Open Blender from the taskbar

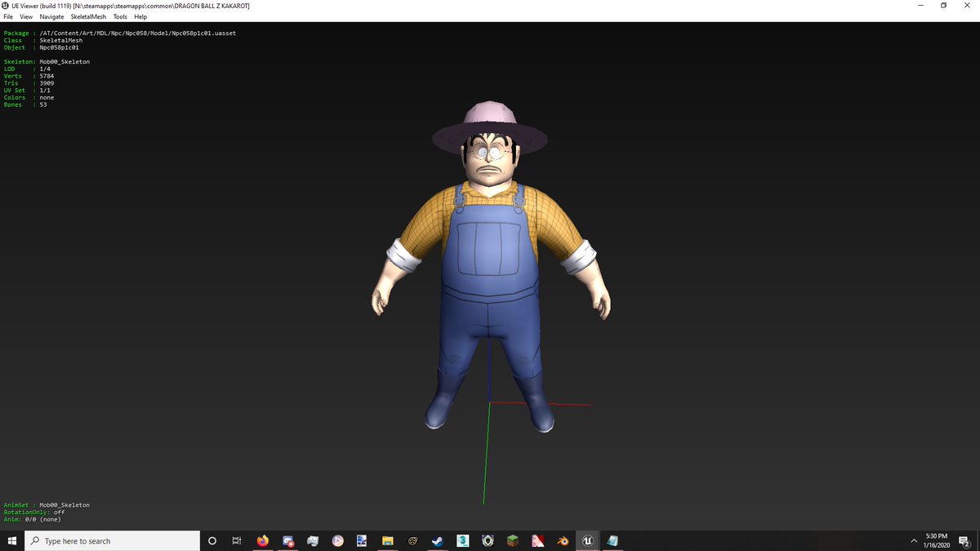(563, 540)
